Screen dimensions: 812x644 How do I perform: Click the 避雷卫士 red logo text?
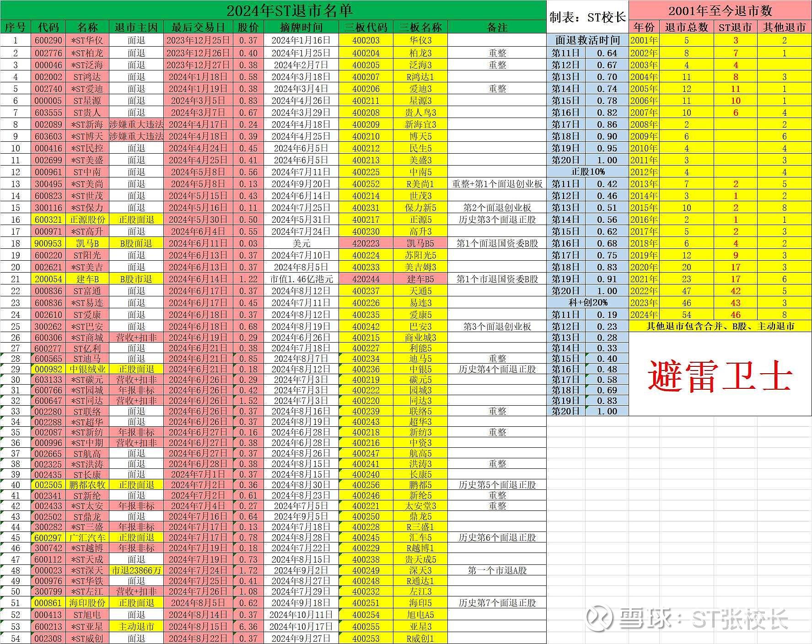point(720,376)
